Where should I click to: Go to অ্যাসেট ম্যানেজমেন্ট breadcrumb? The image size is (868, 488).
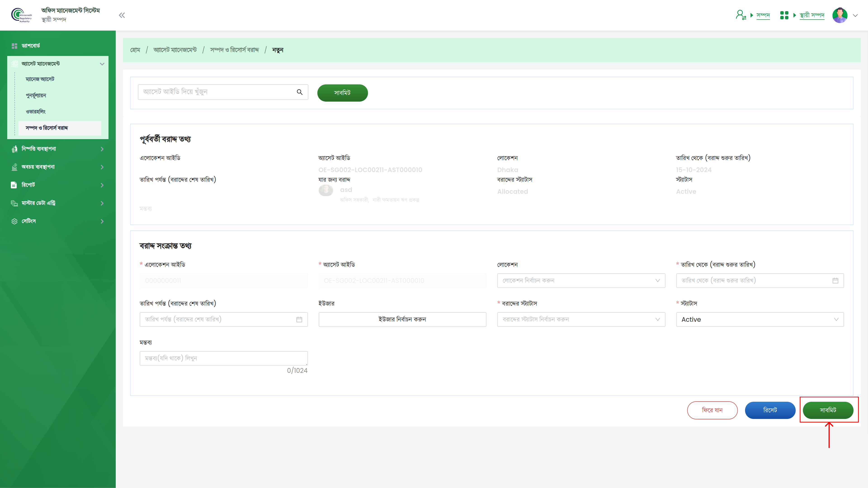click(175, 50)
